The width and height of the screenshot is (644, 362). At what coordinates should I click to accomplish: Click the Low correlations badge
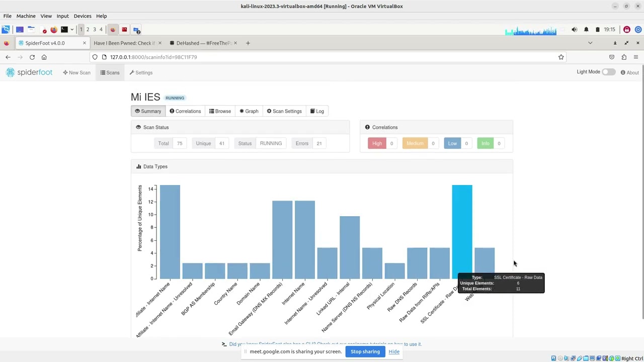(452, 144)
